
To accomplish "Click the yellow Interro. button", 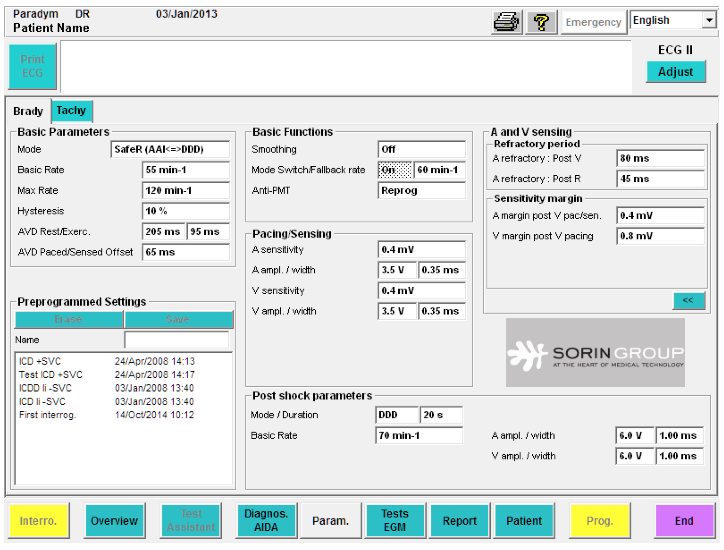I will pos(39,521).
